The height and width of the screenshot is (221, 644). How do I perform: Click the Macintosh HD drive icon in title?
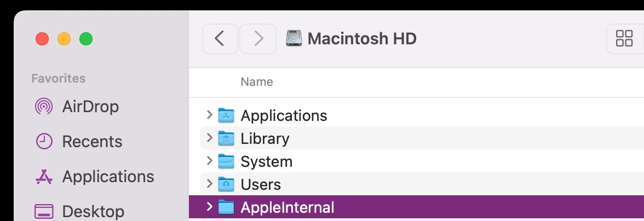(x=294, y=38)
